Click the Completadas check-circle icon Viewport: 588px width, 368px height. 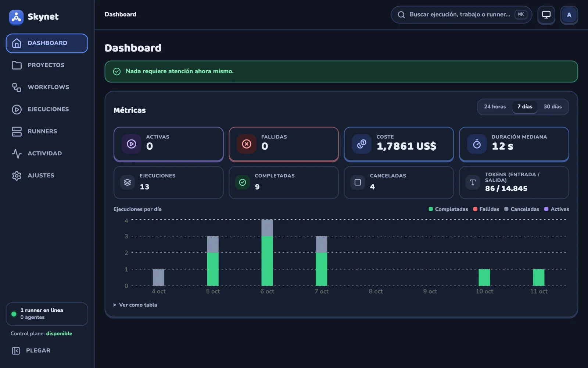click(x=243, y=183)
